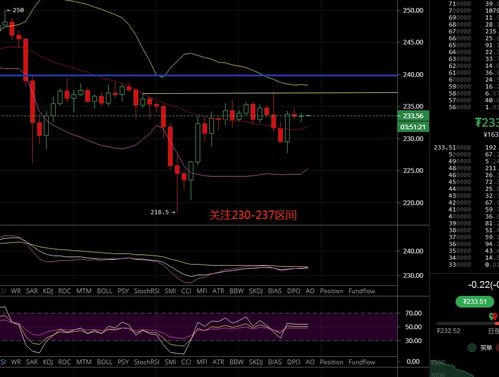499x377 pixels.
Task: Select the KDJ indicator in upper indicator row
Action: click(48, 291)
